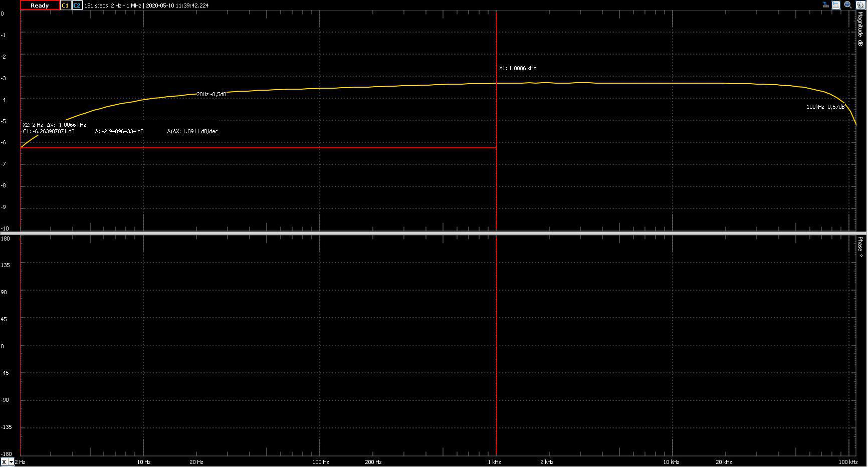Click the C1: -6.263987871 dB readout
868x467 pixels.
click(49, 131)
